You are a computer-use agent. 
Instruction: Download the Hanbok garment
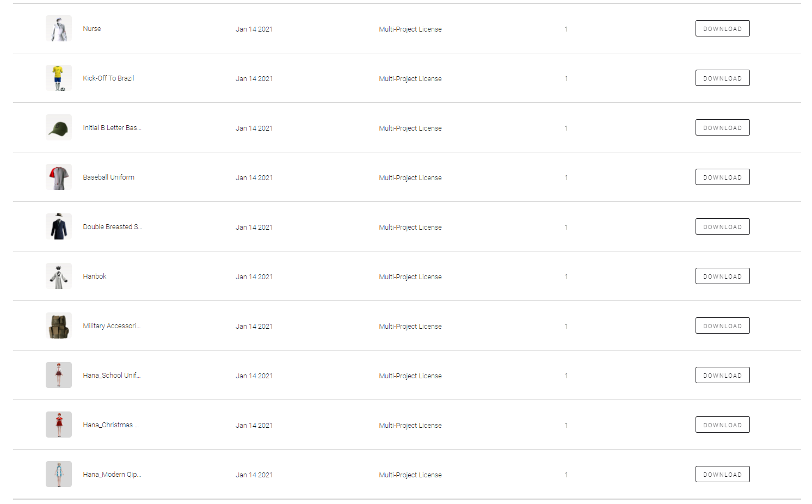click(722, 276)
